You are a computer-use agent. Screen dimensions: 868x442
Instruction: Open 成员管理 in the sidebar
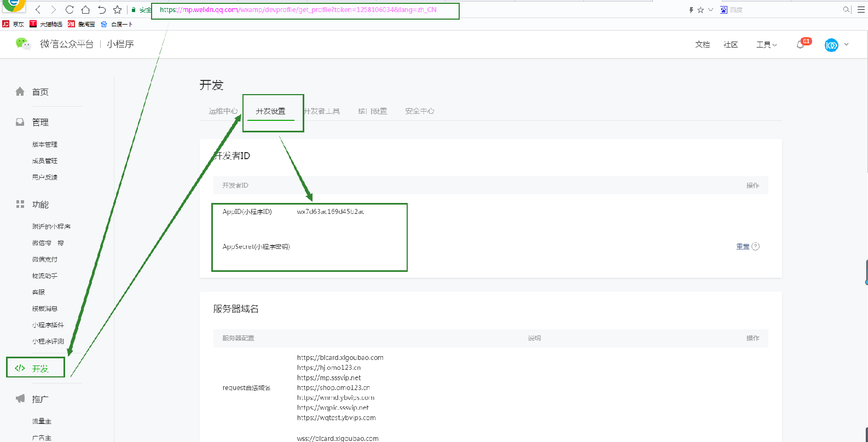point(45,161)
